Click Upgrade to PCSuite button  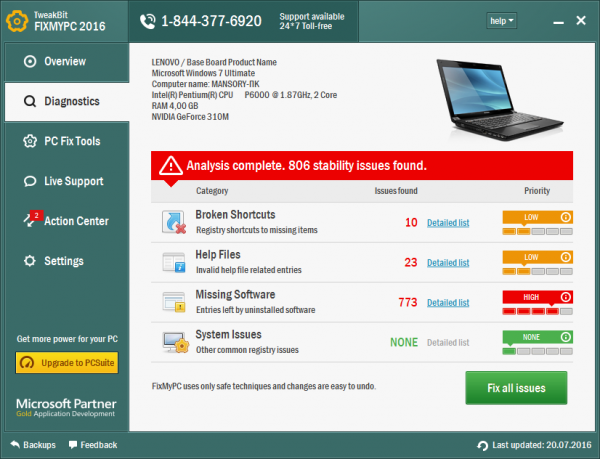click(67, 363)
